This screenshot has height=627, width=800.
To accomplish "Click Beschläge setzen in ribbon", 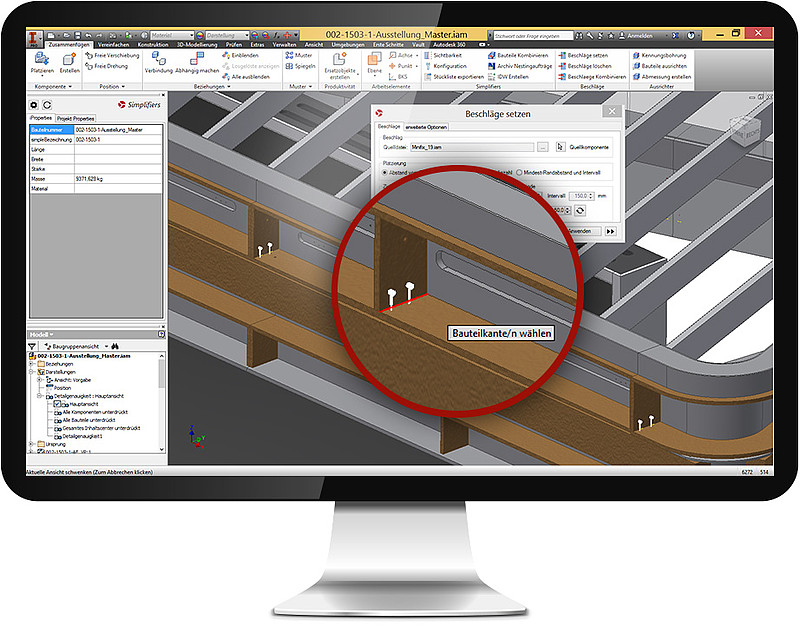I will [583, 55].
